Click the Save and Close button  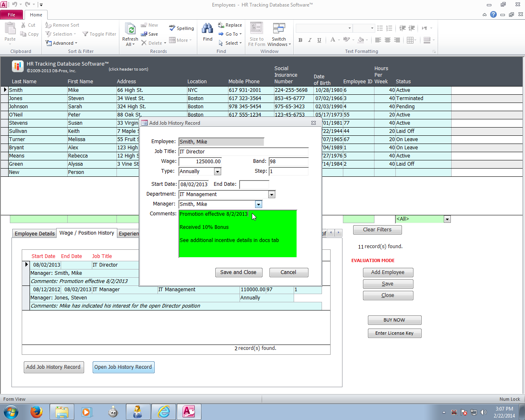click(x=238, y=272)
